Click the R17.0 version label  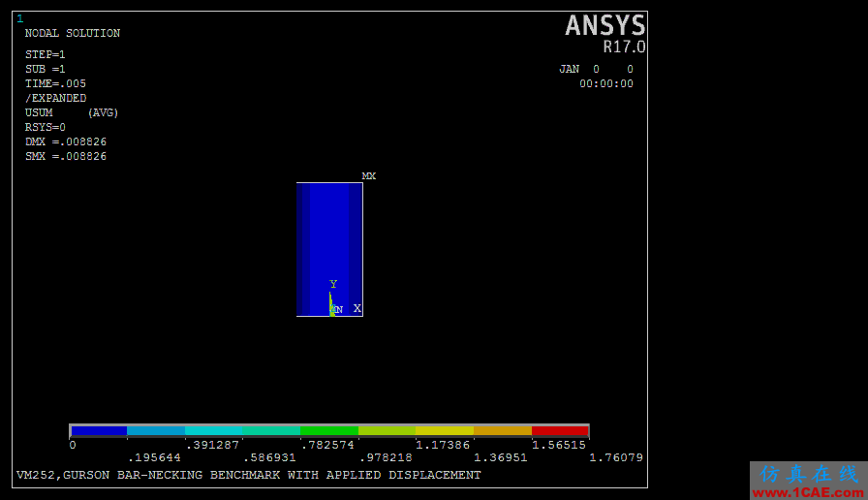[624, 47]
